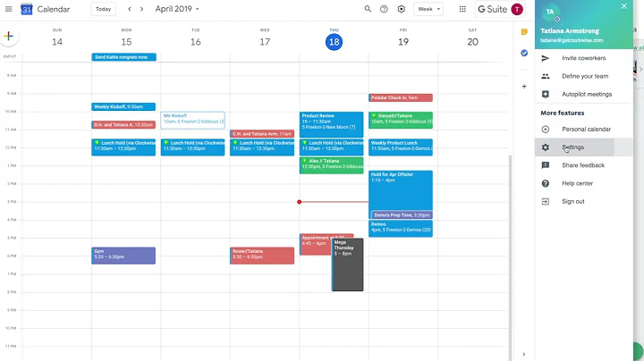Click the Define your team people icon

(546, 76)
